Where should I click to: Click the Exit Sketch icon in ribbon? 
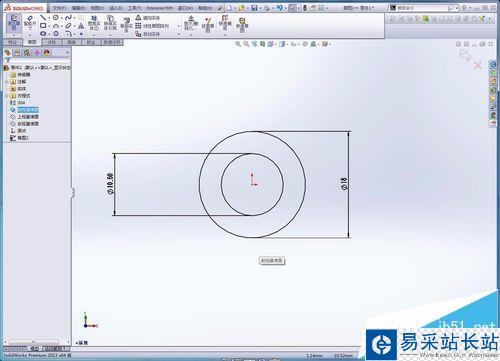pyautogui.click(x=14, y=22)
